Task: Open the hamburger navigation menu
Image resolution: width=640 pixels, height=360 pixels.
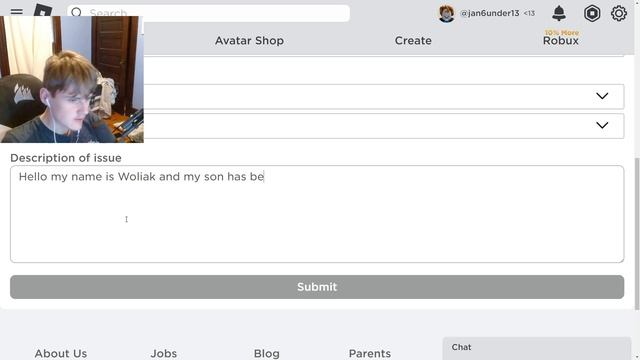Action: click(16, 12)
